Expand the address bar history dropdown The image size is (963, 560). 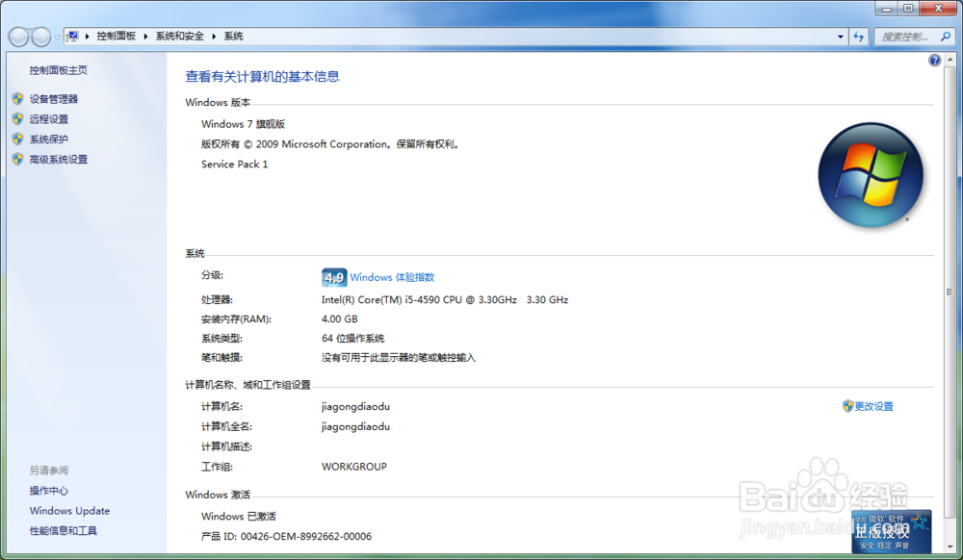pyautogui.click(x=839, y=36)
